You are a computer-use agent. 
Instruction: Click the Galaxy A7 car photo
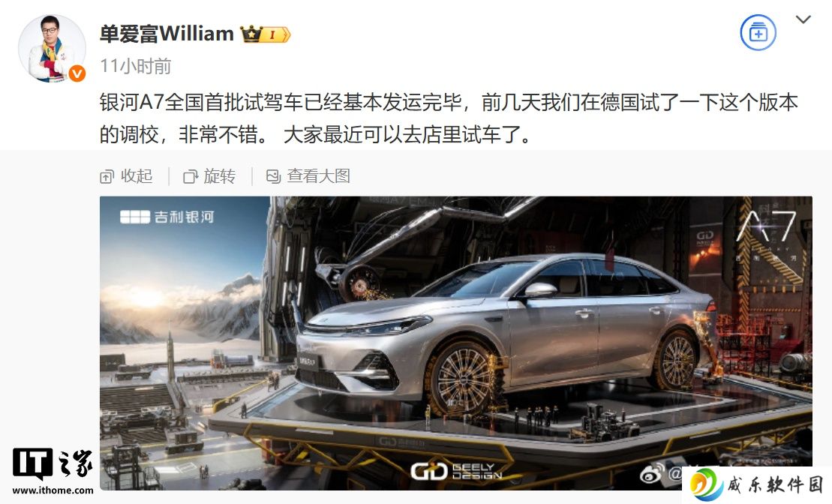click(x=456, y=343)
